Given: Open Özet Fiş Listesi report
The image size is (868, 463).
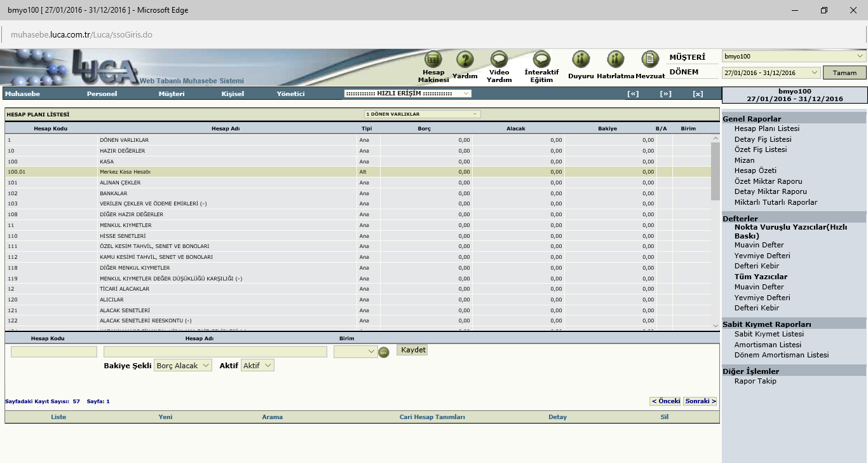Looking at the screenshot, I should pyautogui.click(x=761, y=149).
